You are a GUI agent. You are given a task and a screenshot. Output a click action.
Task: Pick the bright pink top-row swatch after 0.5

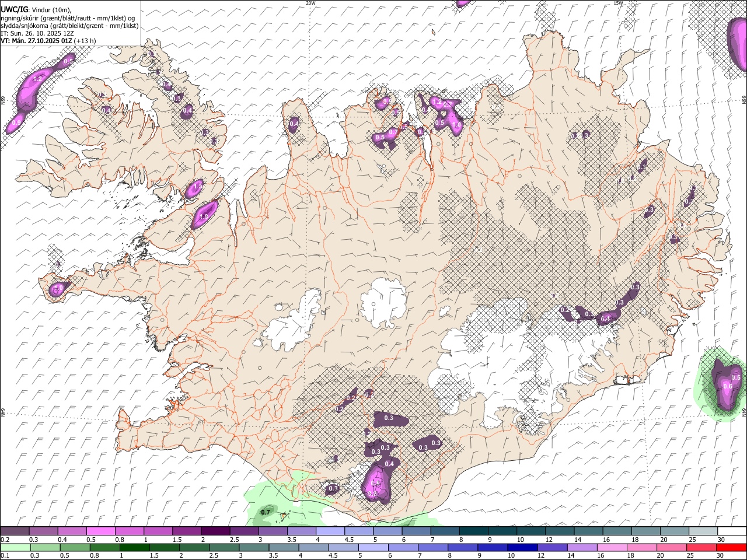click(x=102, y=531)
